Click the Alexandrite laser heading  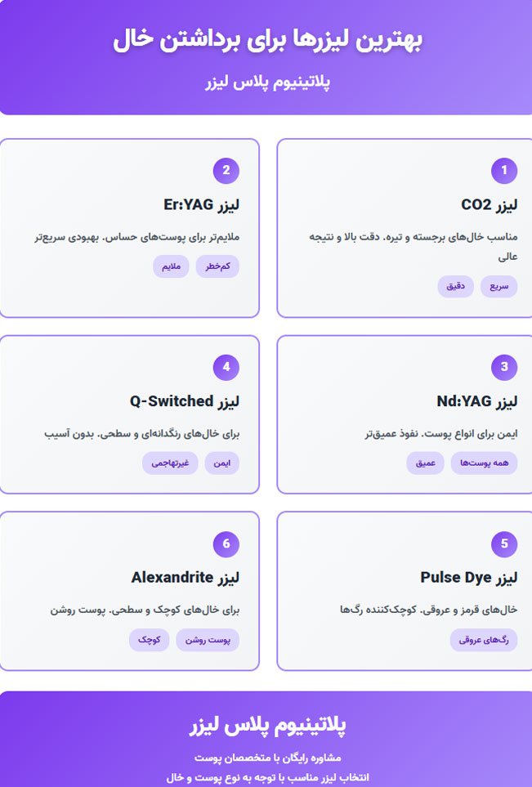pyautogui.click(x=185, y=578)
